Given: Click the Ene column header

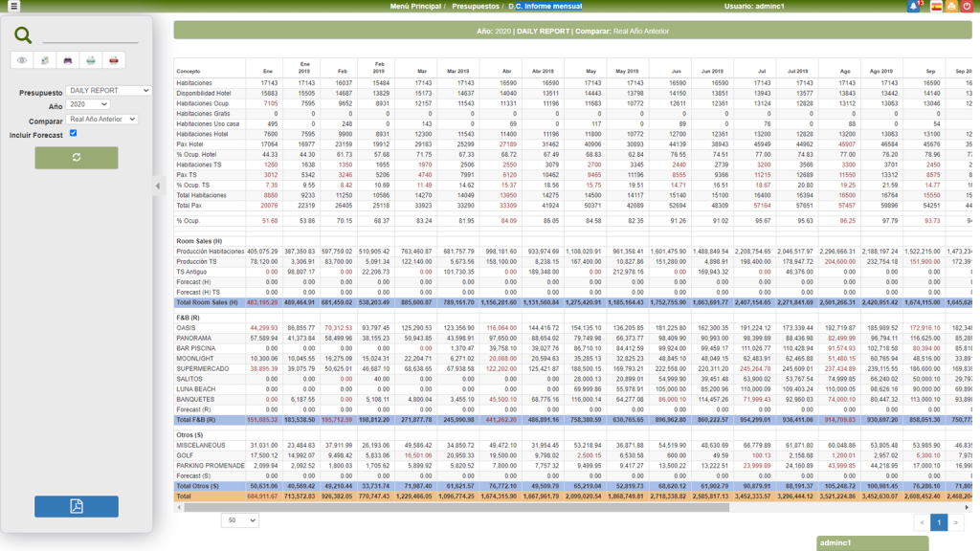Looking at the screenshot, I should [268, 71].
